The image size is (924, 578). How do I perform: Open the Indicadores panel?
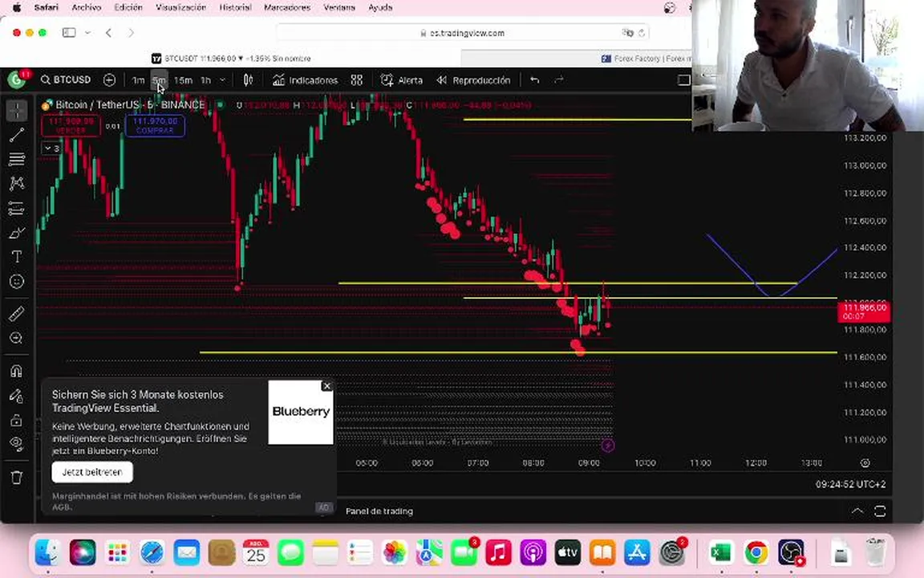[306, 80]
